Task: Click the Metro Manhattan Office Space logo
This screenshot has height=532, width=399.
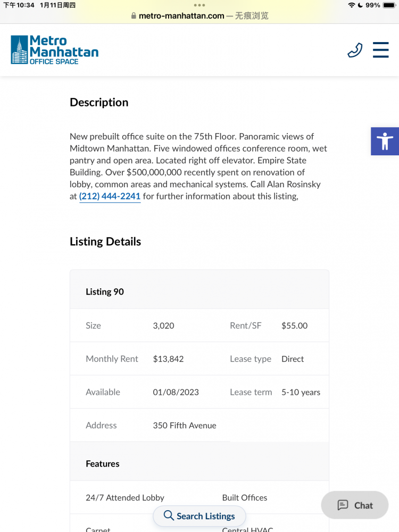Action: (55, 50)
